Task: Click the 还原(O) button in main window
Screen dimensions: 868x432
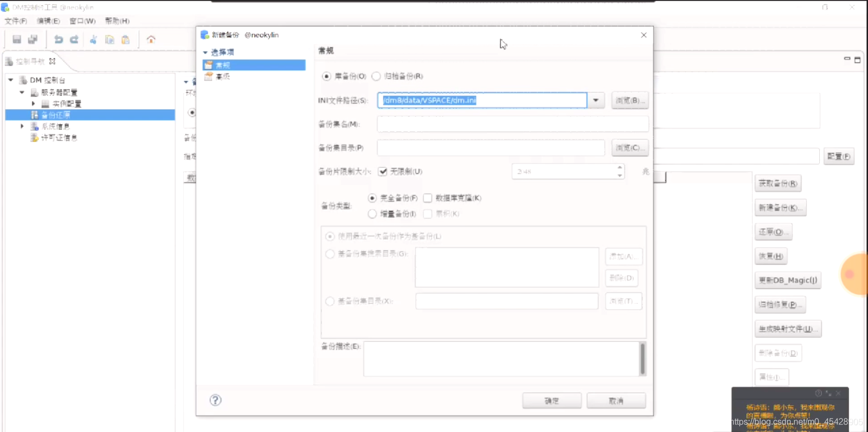Action: (774, 232)
